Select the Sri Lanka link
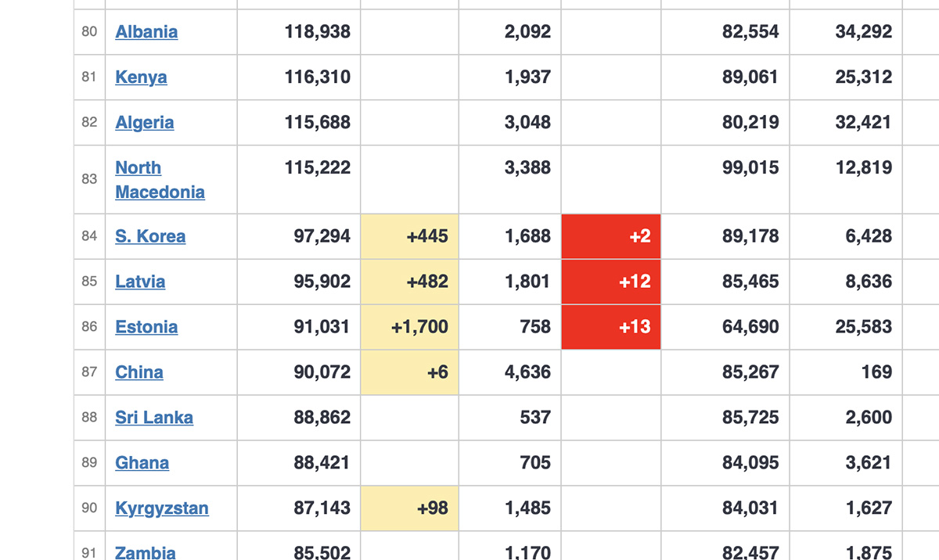 tap(154, 418)
